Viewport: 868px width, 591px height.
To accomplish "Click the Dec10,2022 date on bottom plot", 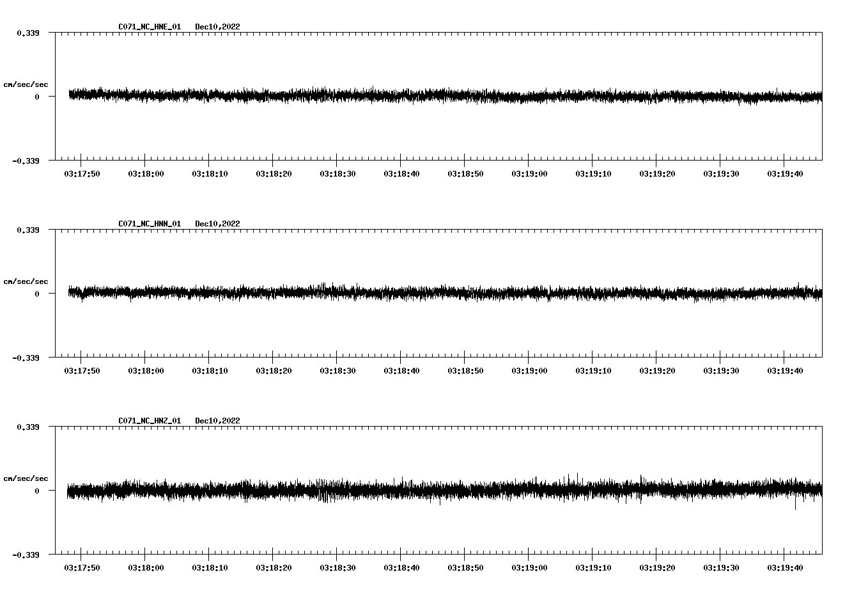I will click(217, 420).
